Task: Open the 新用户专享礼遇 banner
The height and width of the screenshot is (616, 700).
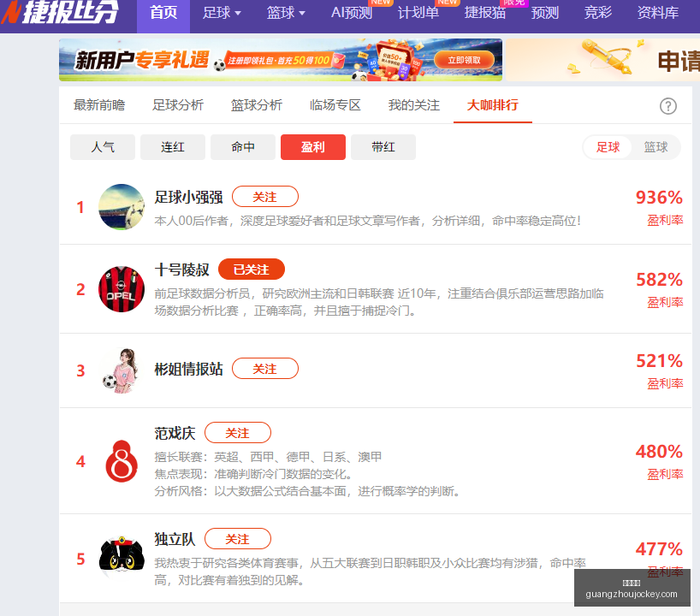Action: (281, 60)
